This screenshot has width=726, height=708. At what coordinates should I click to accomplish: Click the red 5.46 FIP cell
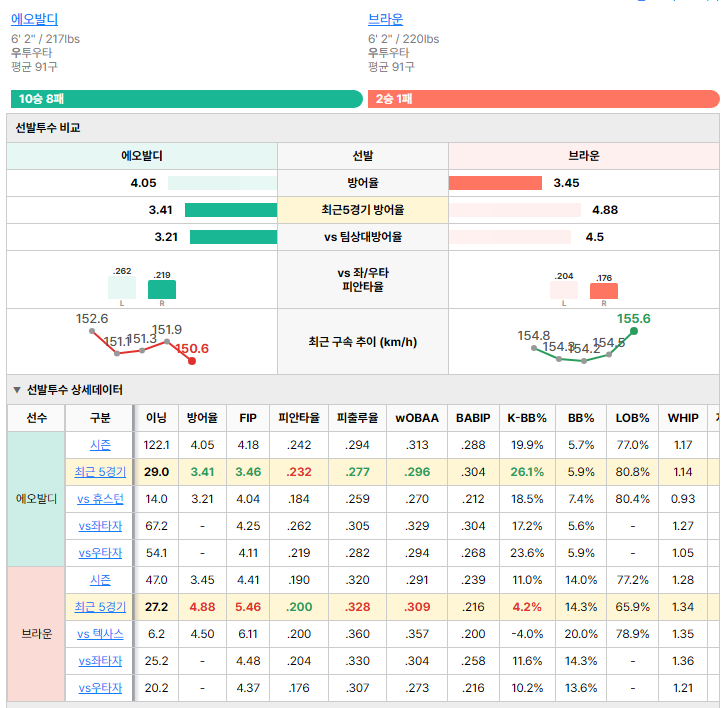pyautogui.click(x=248, y=607)
